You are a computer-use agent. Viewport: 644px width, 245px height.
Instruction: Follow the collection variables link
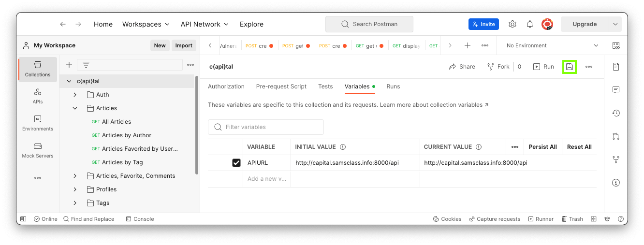456,105
